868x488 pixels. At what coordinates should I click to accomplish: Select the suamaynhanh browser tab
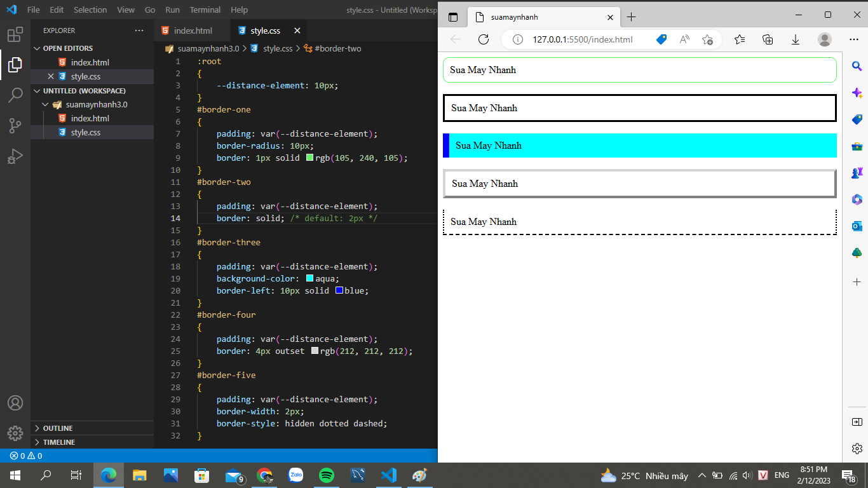tap(543, 17)
